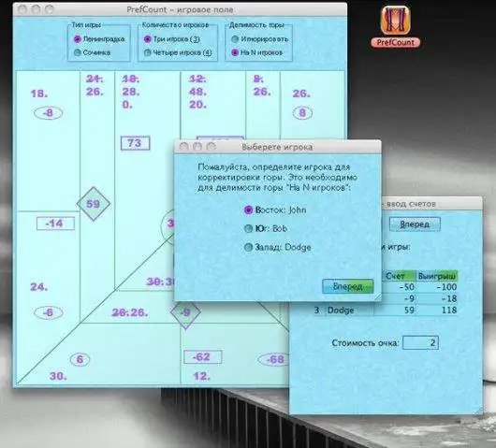Screen dimensions: 496x448
Task: Select the Dodge row name cell
Action: tap(350, 311)
